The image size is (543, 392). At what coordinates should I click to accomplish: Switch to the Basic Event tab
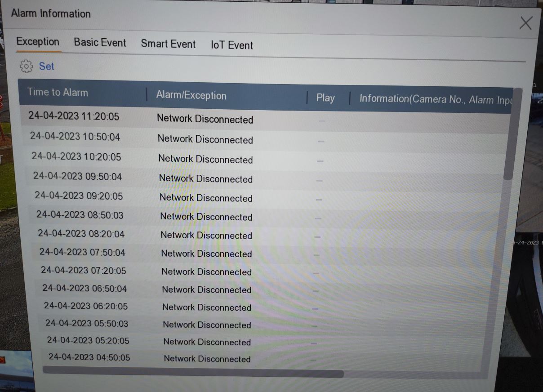[100, 43]
